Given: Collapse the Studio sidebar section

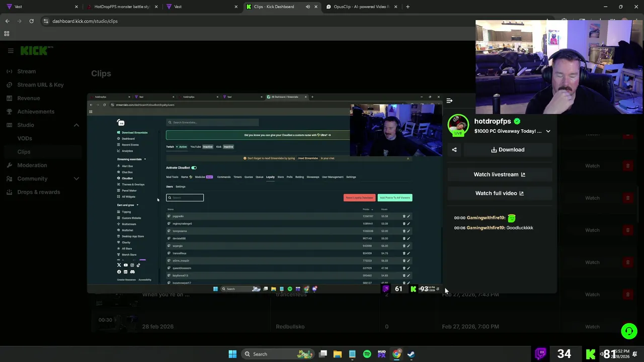Looking at the screenshot, I should (x=76, y=125).
